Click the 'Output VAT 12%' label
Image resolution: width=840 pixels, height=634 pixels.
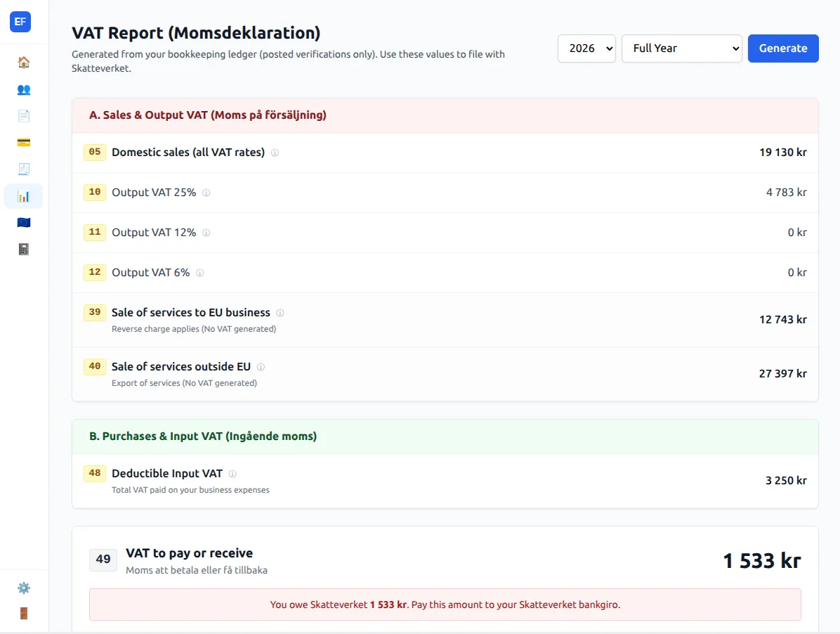click(154, 233)
